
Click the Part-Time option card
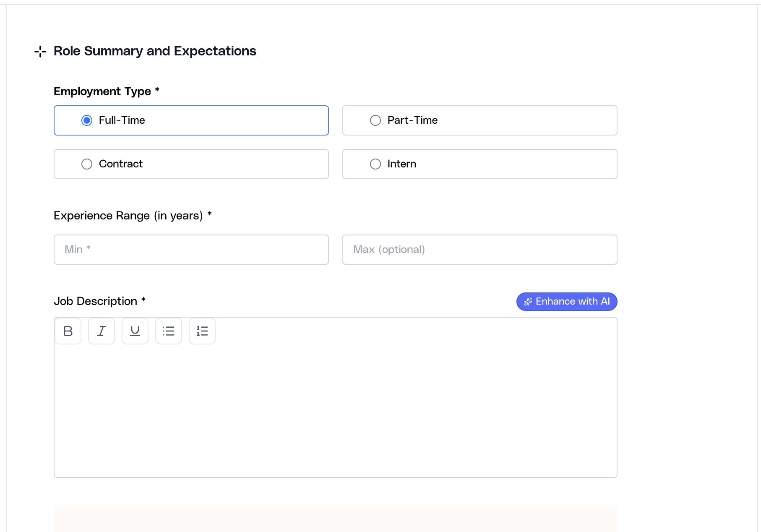point(480,120)
